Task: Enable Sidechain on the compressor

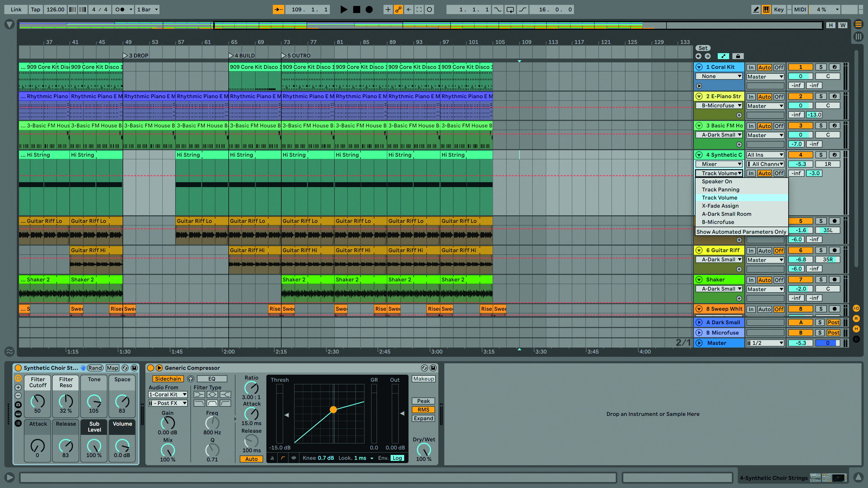Action: [x=168, y=378]
